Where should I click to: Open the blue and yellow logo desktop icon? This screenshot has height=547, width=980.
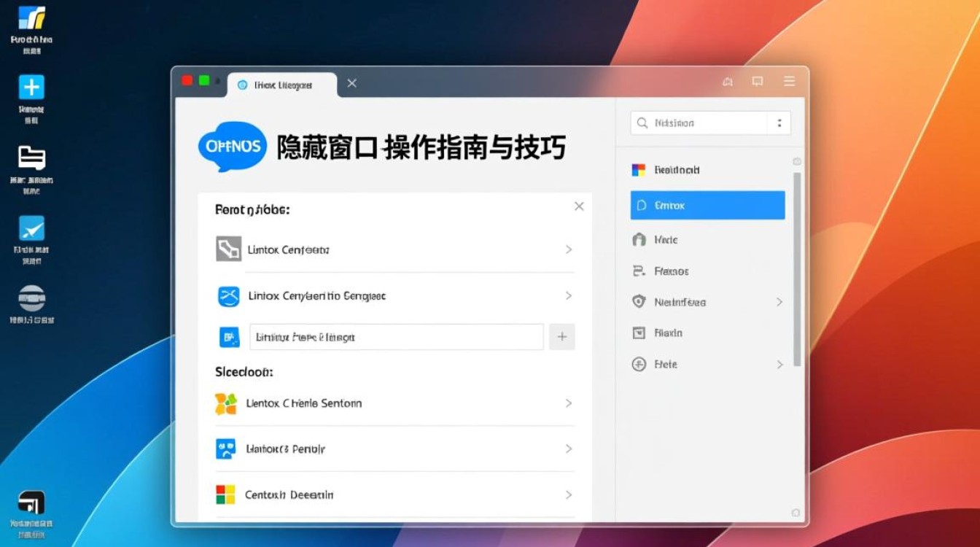31,18
